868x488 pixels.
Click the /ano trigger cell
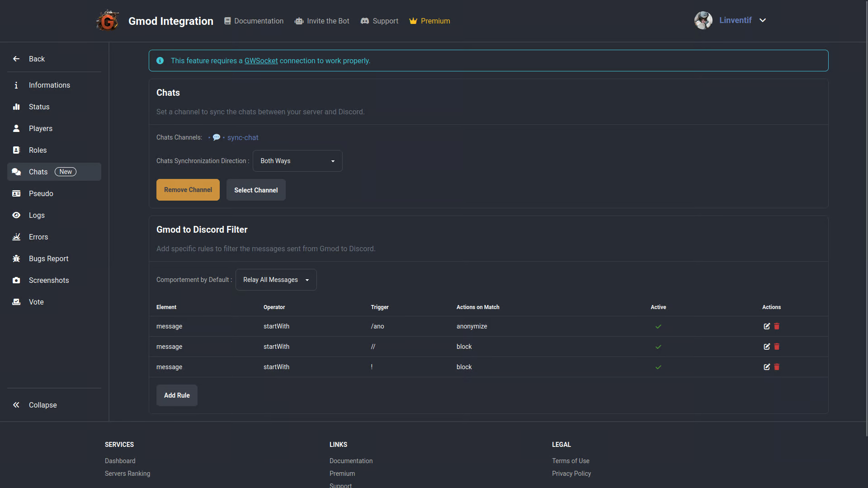coord(377,326)
